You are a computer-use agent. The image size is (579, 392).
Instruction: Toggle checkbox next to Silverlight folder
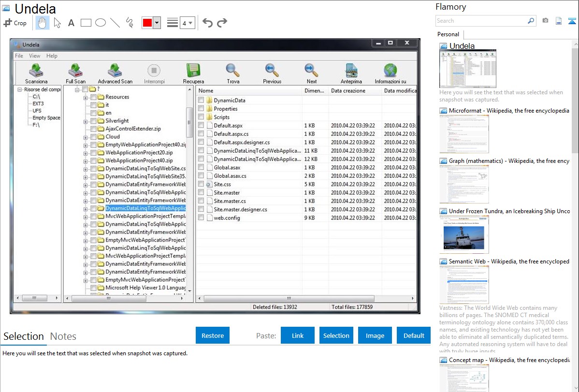[x=94, y=121]
